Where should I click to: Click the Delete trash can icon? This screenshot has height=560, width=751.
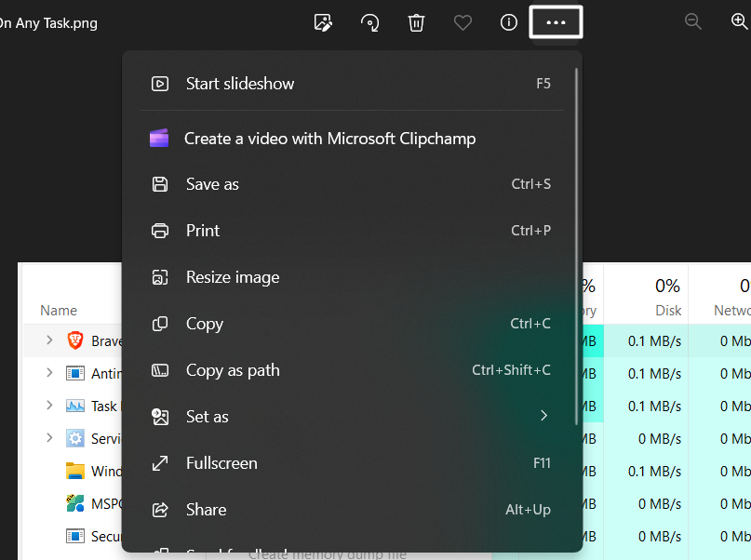tap(416, 22)
